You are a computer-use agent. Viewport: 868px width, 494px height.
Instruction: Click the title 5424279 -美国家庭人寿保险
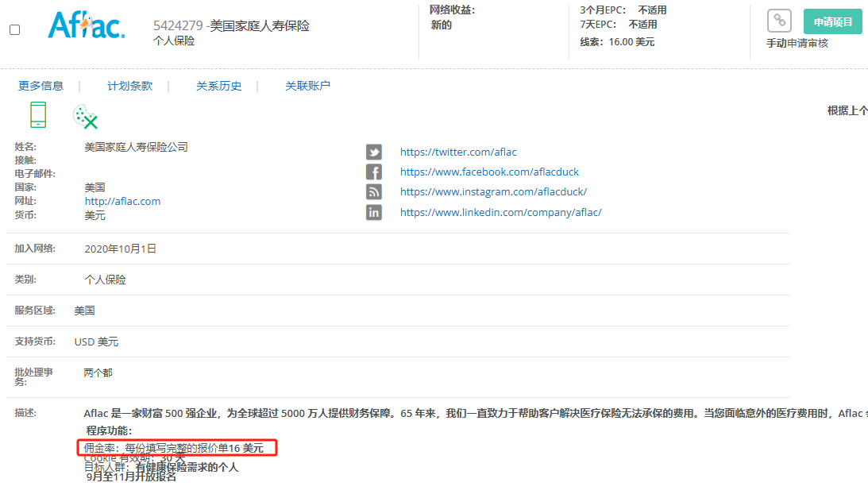coord(231,25)
